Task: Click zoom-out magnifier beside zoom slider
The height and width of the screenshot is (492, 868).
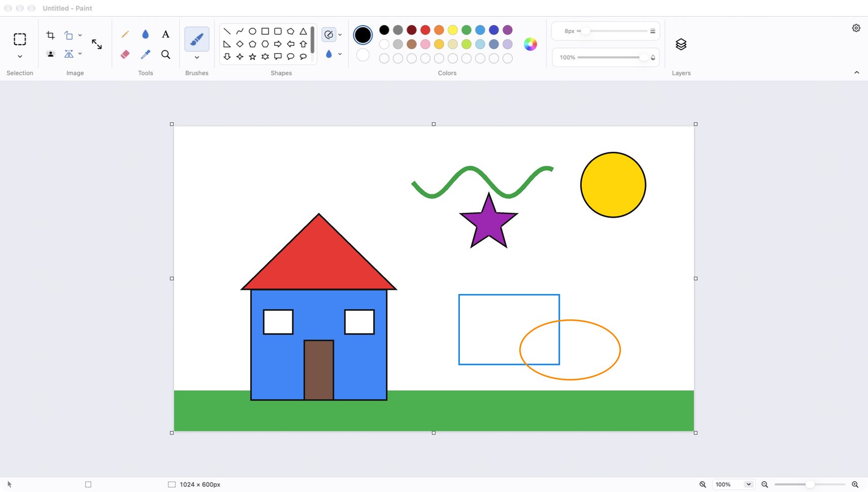Action: [x=764, y=484]
